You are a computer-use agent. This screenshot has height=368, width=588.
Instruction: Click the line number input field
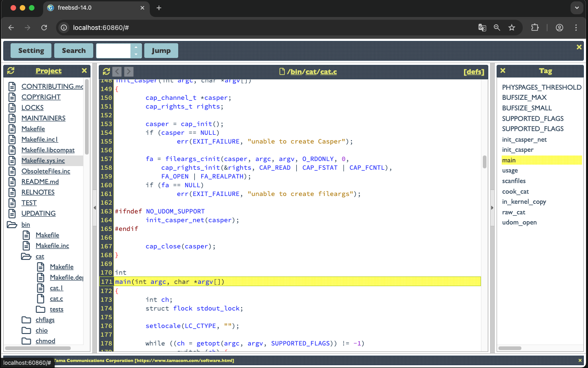113,51
